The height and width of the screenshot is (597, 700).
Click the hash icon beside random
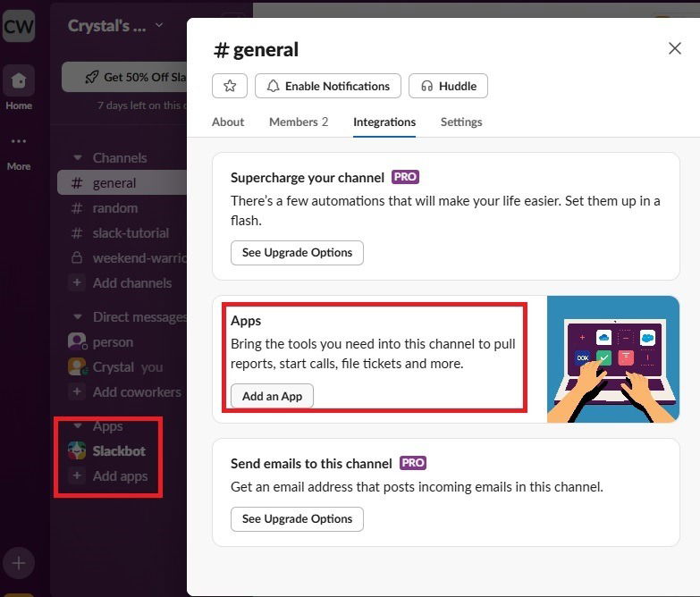77,208
